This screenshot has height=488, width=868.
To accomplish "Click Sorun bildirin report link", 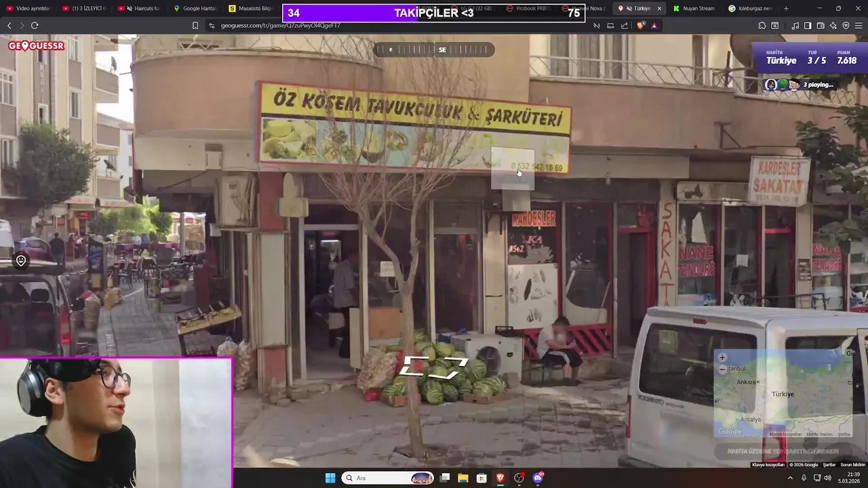I will 853,465.
